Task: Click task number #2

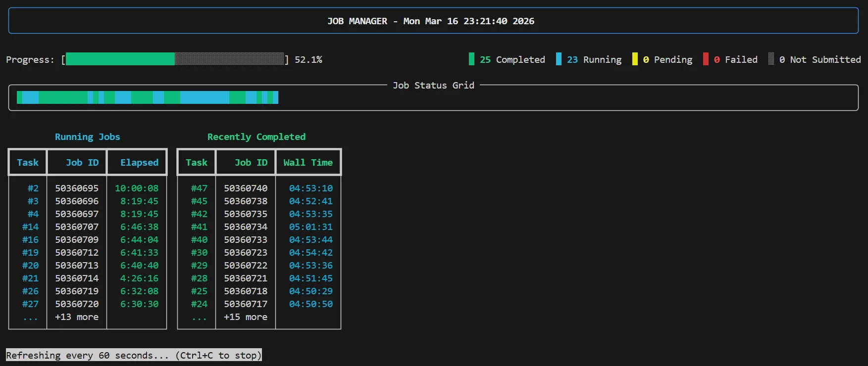Action: (33, 188)
